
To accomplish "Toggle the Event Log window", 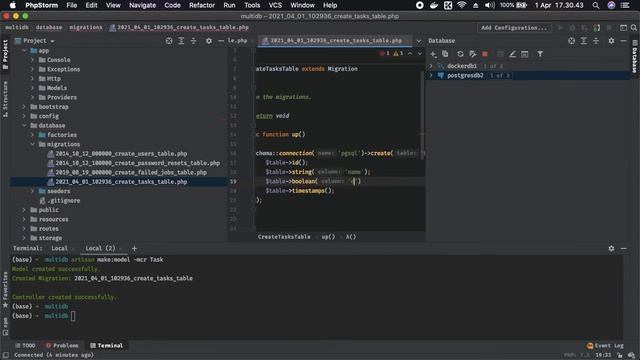I will coord(605,345).
